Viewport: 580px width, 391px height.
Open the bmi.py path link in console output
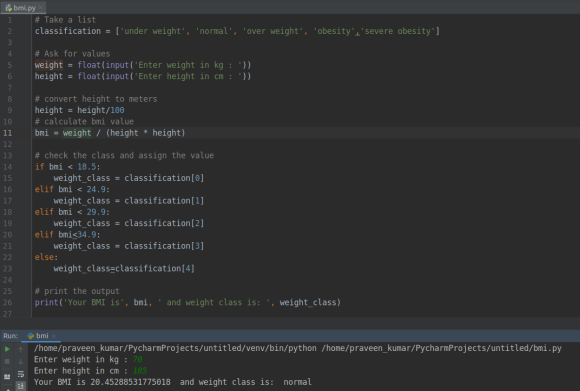[x=441, y=348]
